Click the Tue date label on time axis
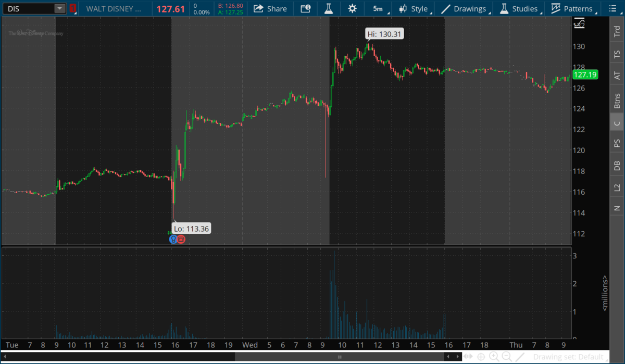 11,345
